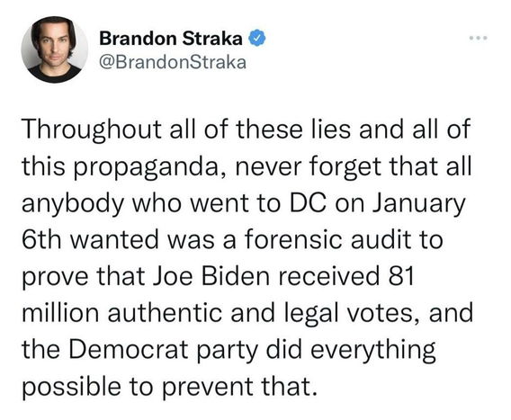This screenshot has height=420, width=511.
Task: Open the @BrandonStraka handle link
Action: (173, 62)
